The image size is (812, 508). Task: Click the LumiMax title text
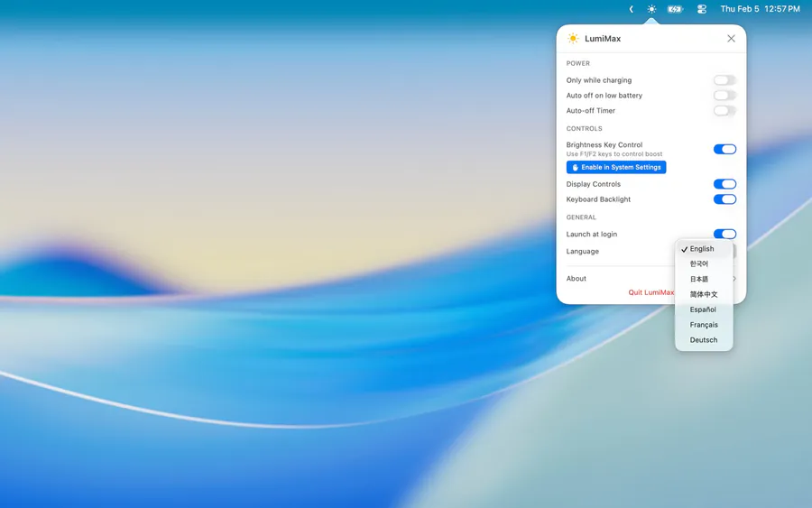tap(603, 38)
